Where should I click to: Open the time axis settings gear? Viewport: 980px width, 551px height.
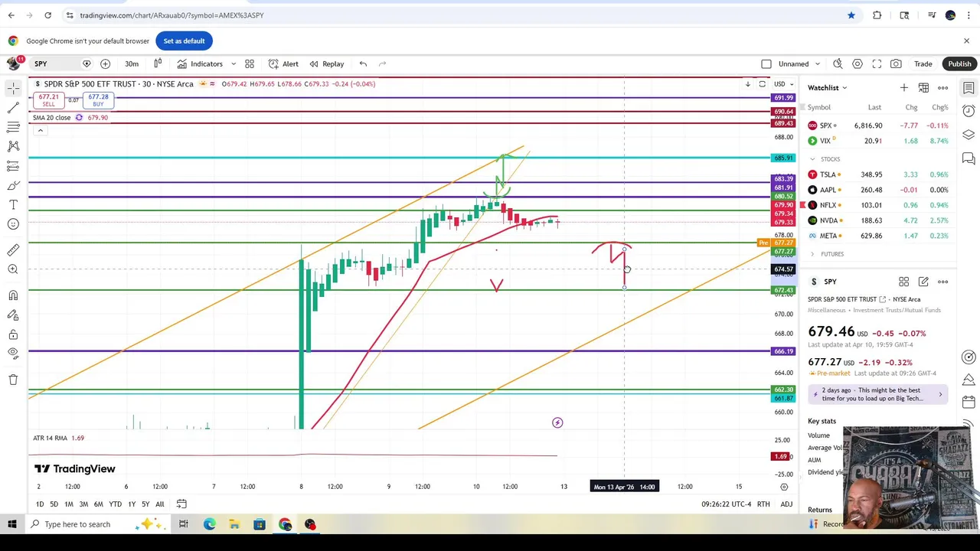tap(784, 487)
